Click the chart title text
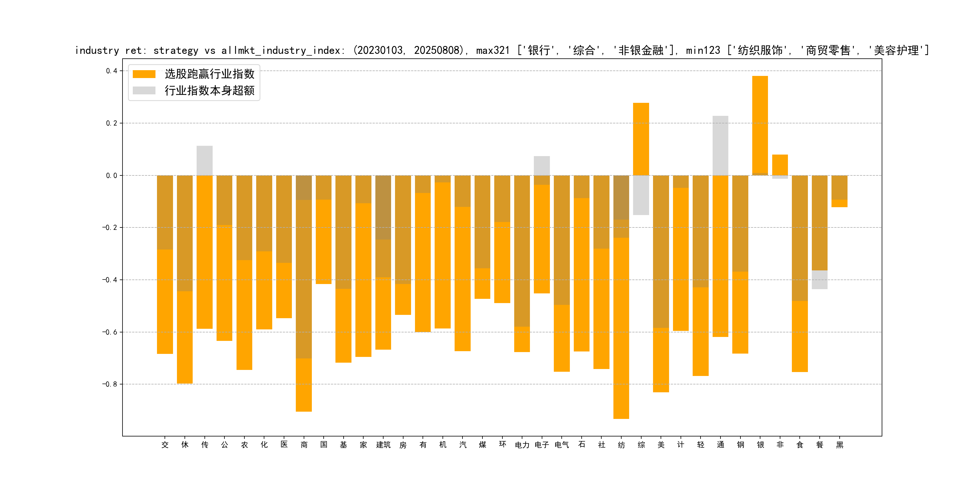Viewport: 980px width, 490px height. (501, 50)
